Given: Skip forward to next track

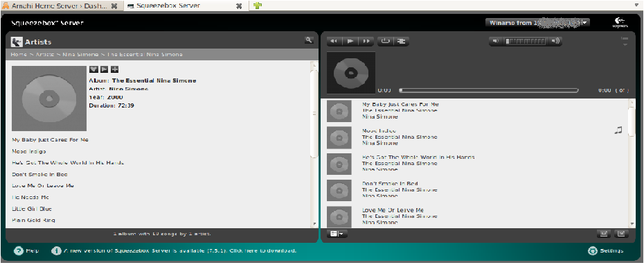Looking at the screenshot, I should [x=366, y=41].
